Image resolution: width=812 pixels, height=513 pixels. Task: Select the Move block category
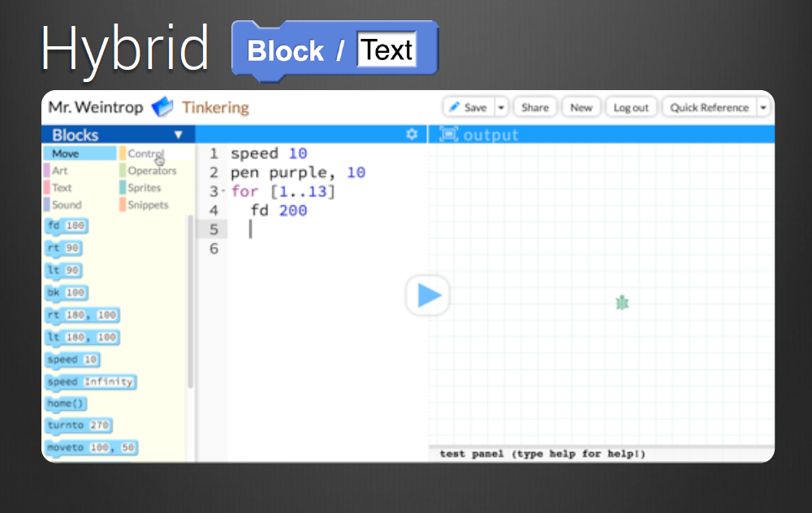click(80, 153)
